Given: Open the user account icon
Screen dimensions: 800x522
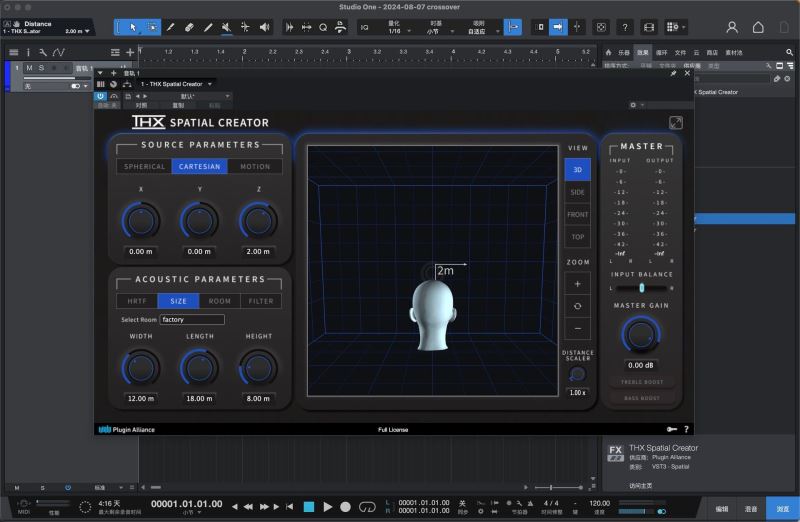Looking at the screenshot, I should click(732, 27).
